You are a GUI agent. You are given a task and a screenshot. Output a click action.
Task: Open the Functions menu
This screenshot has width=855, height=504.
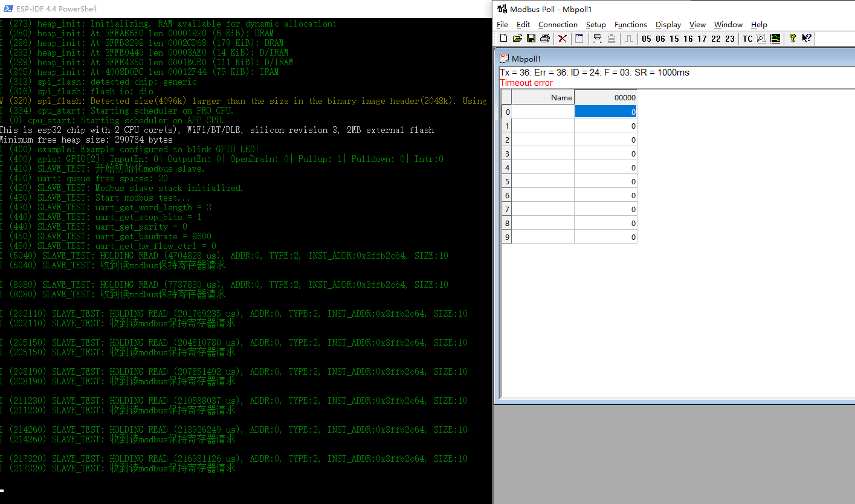[x=631, y=25]
